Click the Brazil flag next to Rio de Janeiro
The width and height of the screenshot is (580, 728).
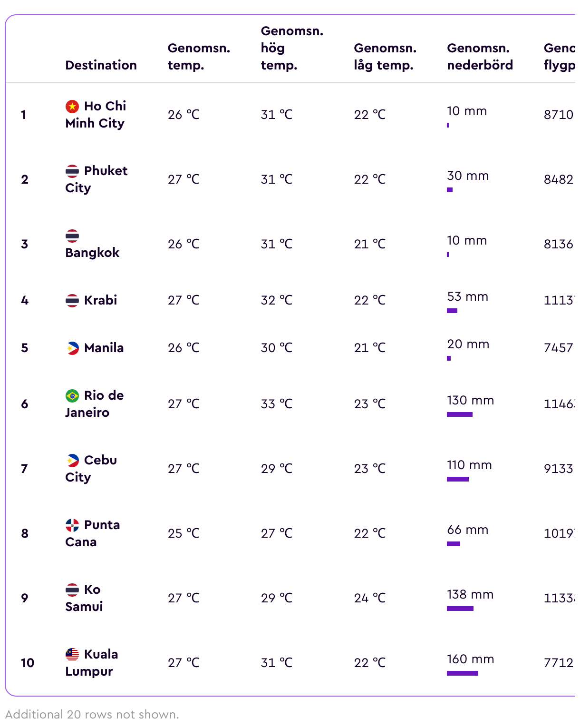[72, 395]
